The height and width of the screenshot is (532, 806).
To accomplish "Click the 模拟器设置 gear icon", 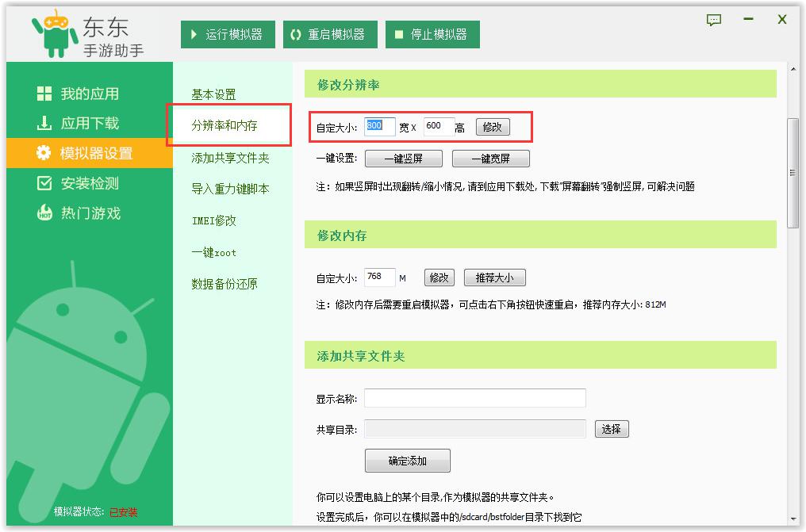I will click(44, 153).
